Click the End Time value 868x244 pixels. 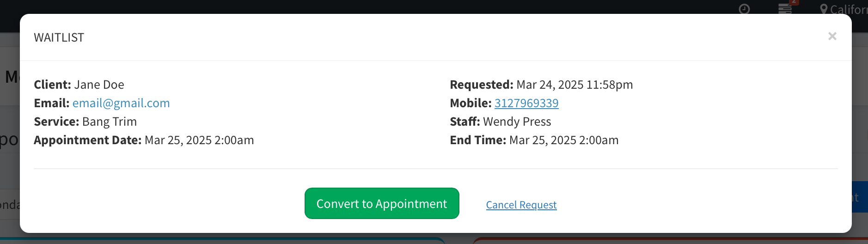click(563, 140)
